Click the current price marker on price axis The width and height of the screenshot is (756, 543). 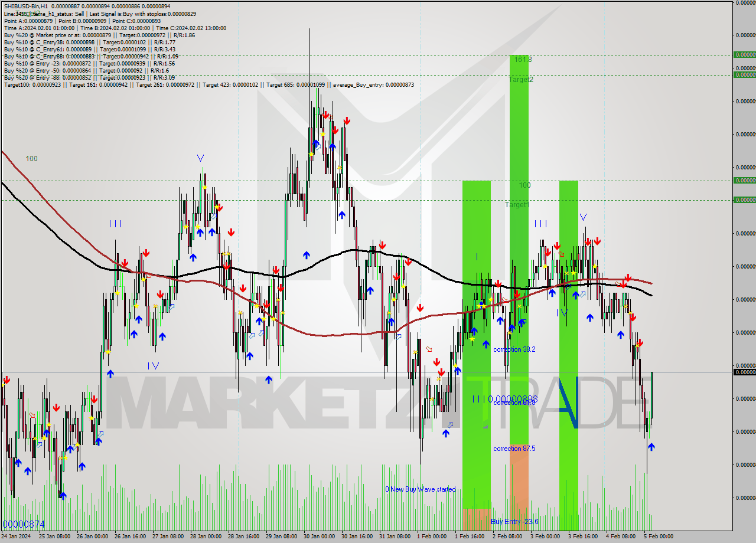(x=744, y=372)
